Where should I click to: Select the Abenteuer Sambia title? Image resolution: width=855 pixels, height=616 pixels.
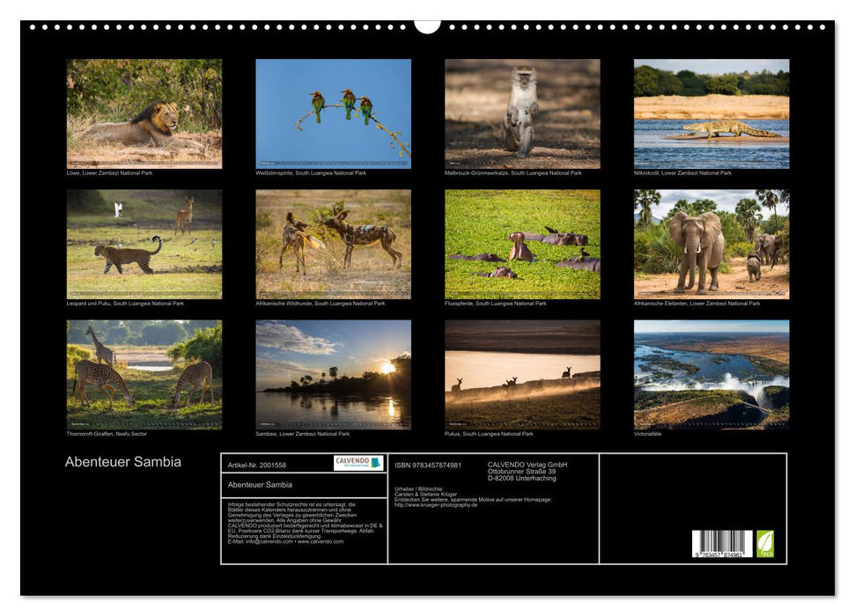125,460
